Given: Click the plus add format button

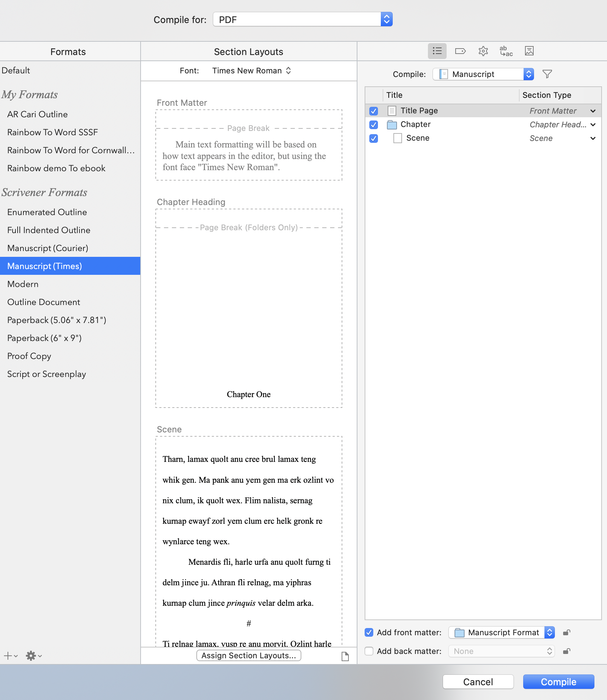Looking at the screenshot, I should pos(10,656).
